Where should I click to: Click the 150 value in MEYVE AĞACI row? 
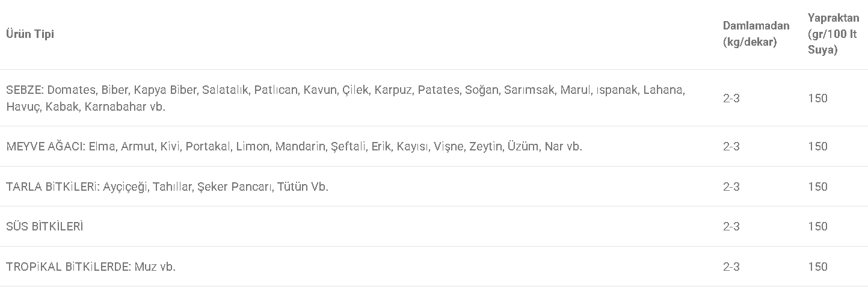point(817,146)
